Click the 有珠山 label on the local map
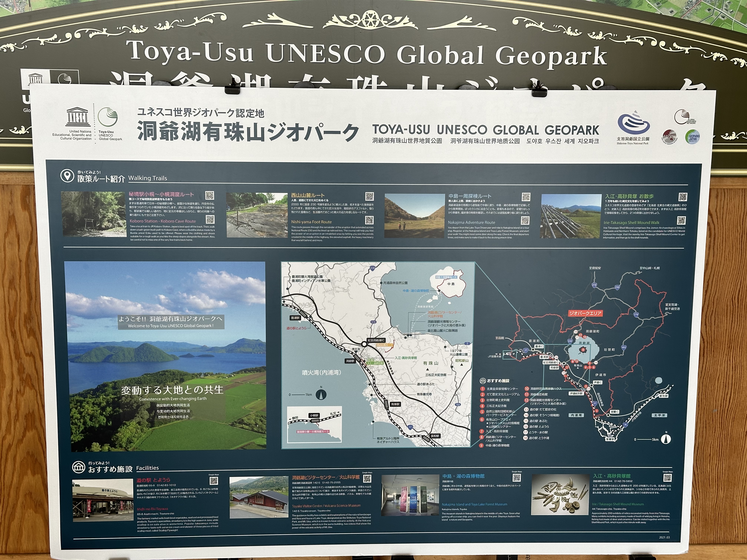Viewport: 747px width, 560px height. click(x=431, y=363)
